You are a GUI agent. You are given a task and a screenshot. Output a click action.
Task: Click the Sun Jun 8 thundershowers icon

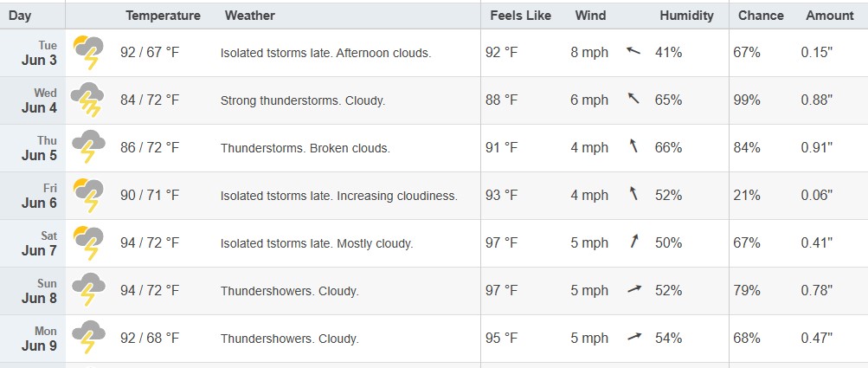(88, 290)
